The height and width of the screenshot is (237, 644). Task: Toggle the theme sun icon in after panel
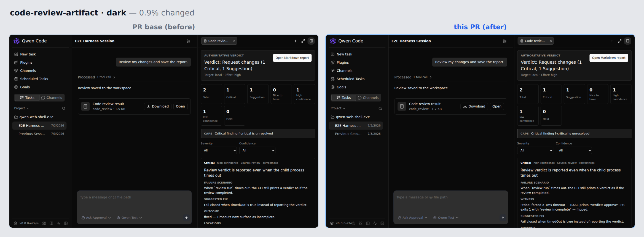(x=353, y=223)
